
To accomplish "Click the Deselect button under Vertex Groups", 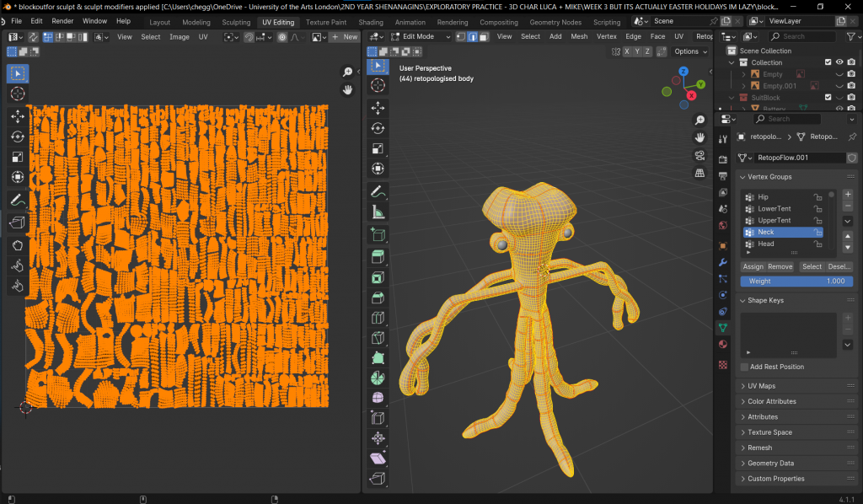I will pyautogui.click(x=839, y=267).
